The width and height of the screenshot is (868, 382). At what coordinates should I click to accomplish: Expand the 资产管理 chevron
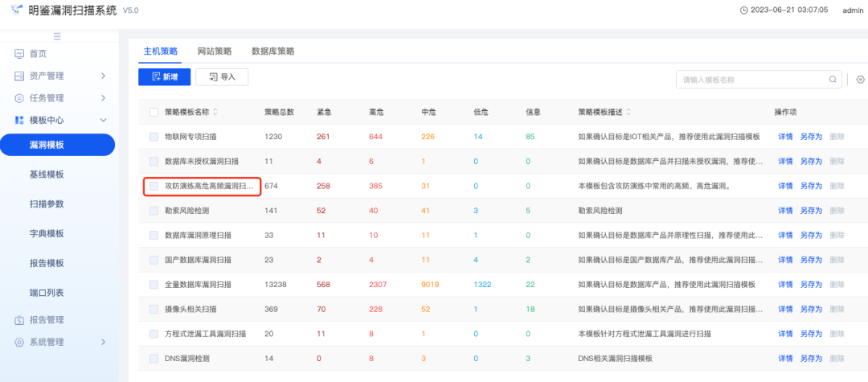coord(103,76)
